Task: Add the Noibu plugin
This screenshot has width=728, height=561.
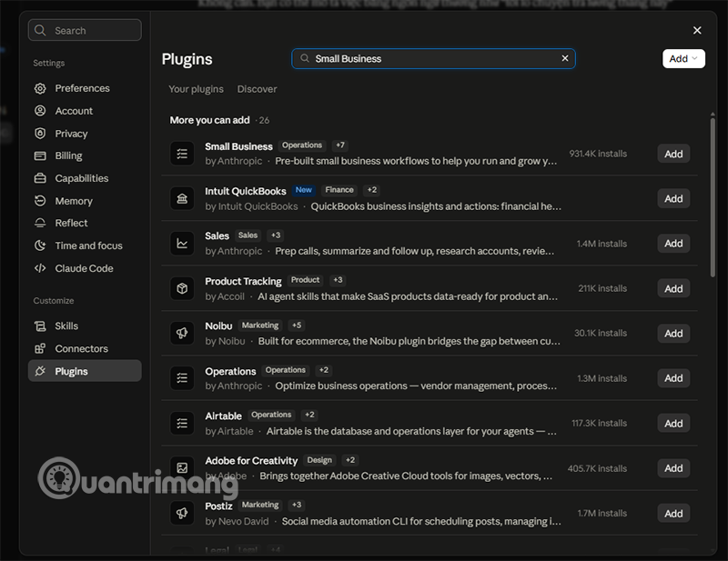Action: [673, 333]
